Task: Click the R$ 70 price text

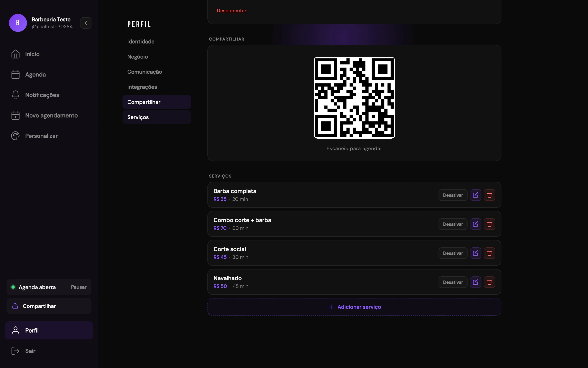Action: pos(220,228)
